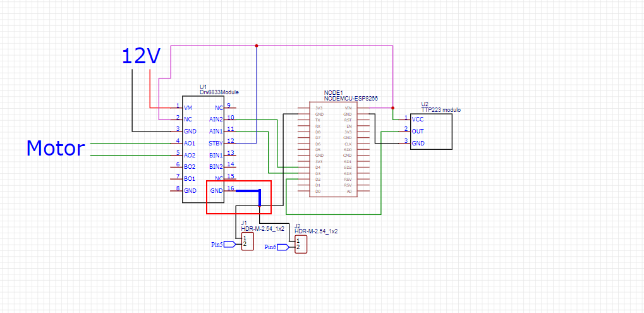The image size is (644, 313).
Task: Select the D0 pin on the NodeMCU
Action: click(317, 192)
